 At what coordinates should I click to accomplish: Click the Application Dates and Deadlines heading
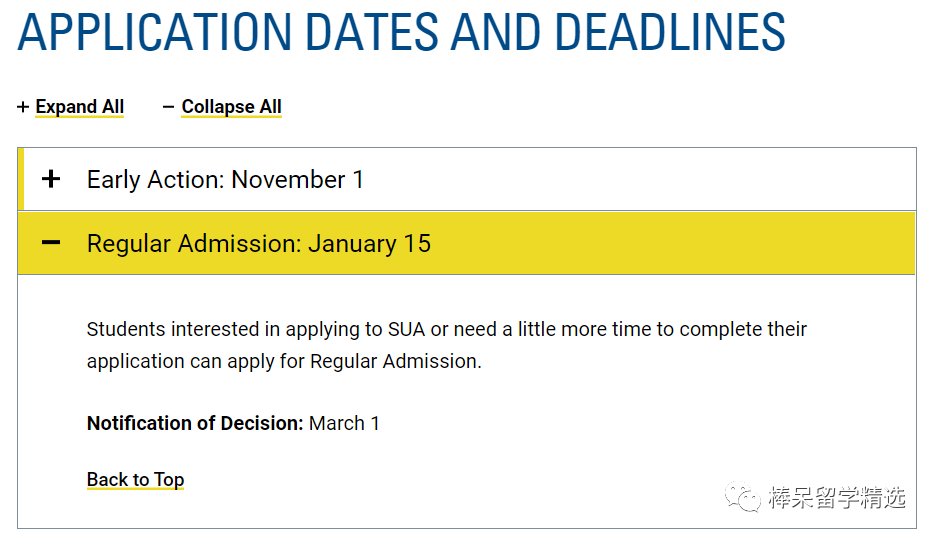pos(401,32)
